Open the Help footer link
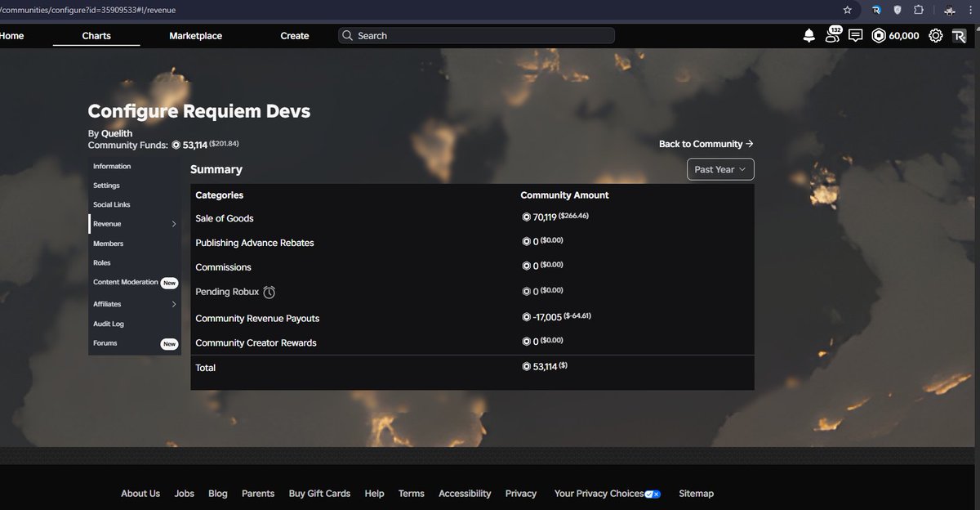Viewport: 980px width, 510px height. pos(375,494)
